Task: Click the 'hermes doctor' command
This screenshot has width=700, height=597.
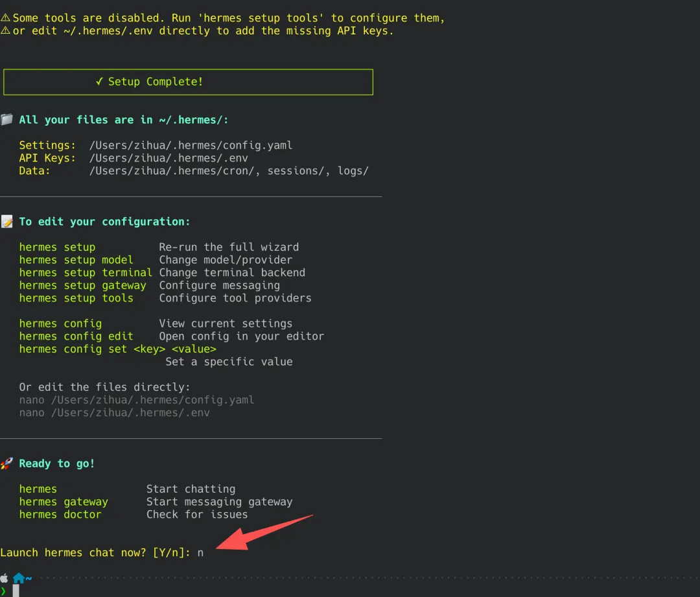Action: 60,515
